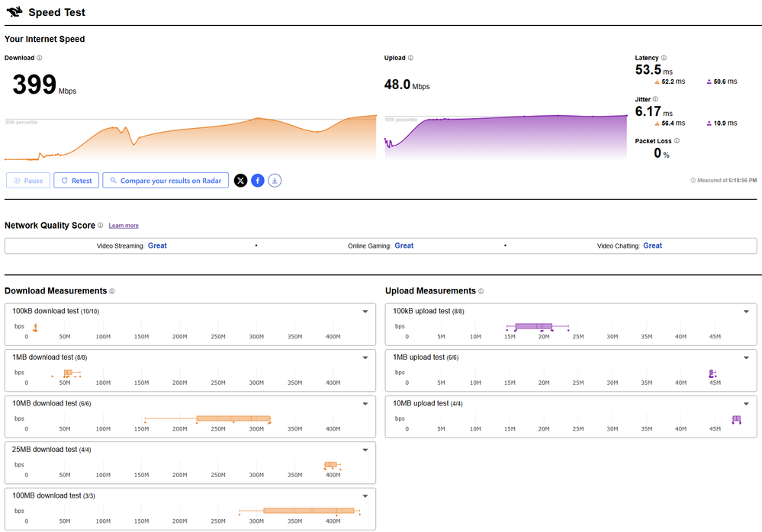Click the 100MB download test box plot
Screen dimensions: 762x532
(x=300, y=511)
